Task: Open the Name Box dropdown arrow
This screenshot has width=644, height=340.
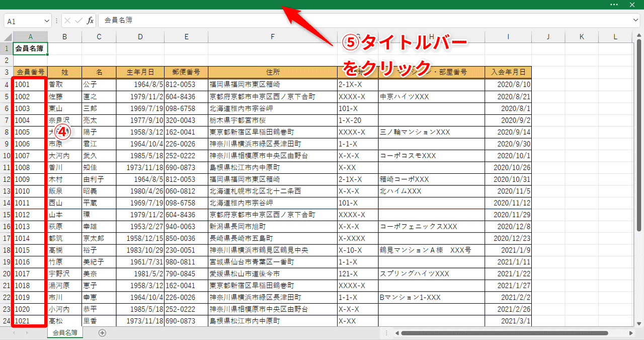Action: point(47,21)
